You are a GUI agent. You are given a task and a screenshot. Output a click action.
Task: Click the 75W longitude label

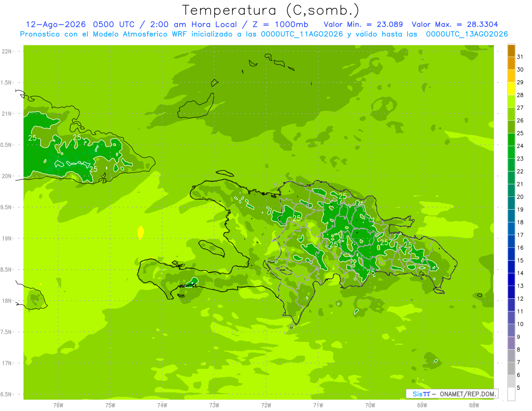(x=110, y=405)
